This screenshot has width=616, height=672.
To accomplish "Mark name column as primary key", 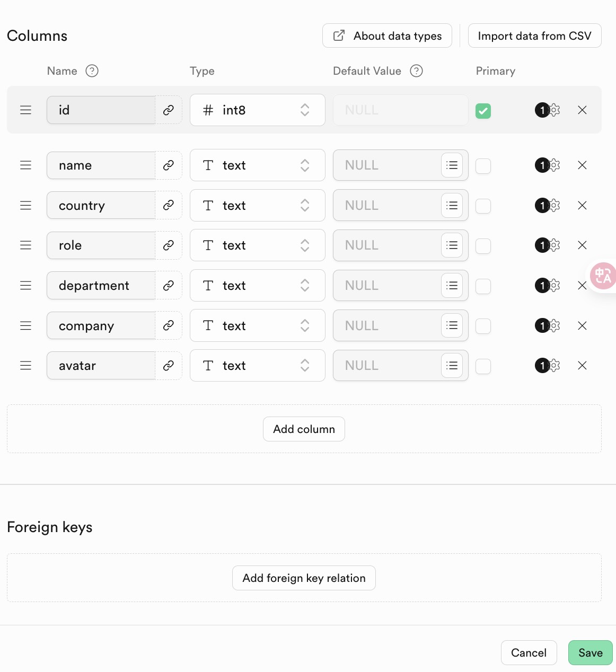I will tap(483, 166).
